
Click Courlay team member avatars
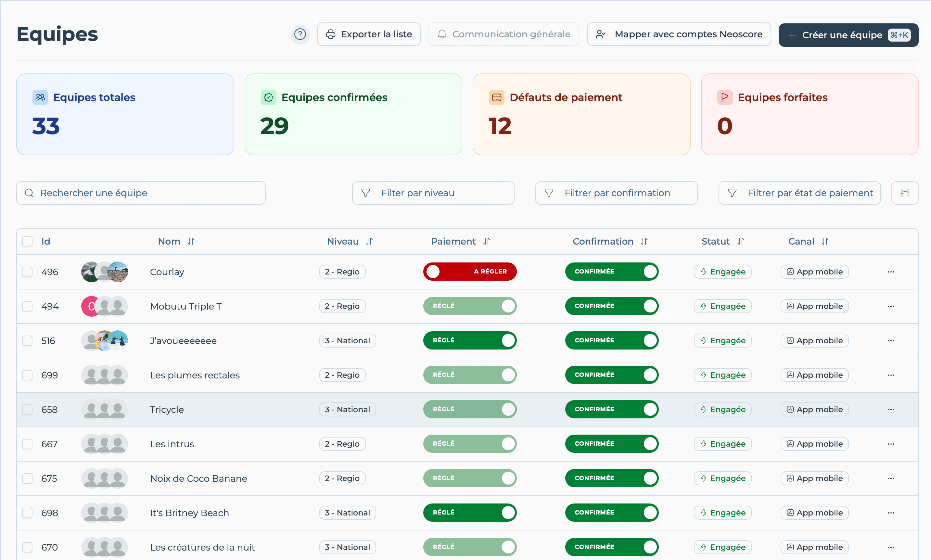point(105,272)
